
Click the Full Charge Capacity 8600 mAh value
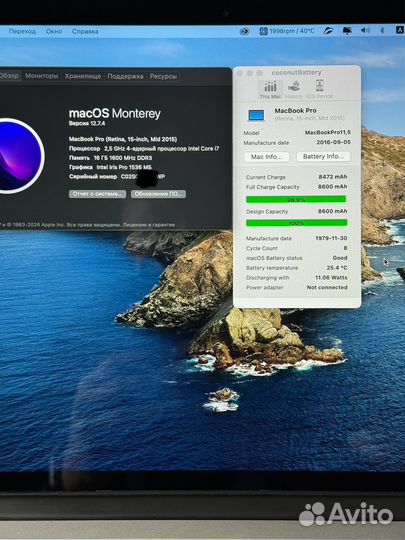coord(333,186)
